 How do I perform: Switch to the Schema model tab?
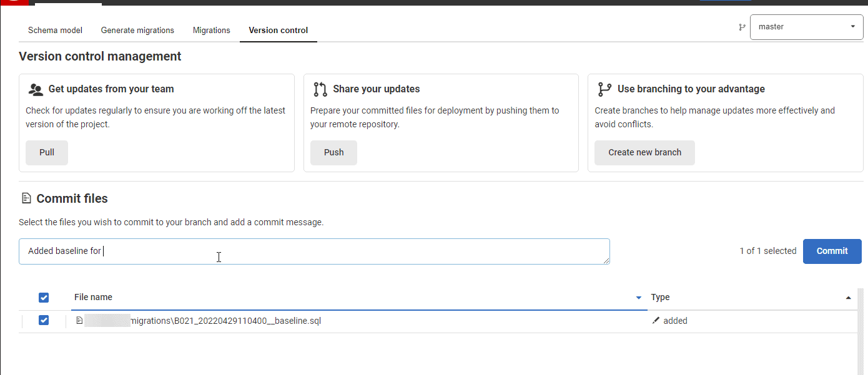55,30
